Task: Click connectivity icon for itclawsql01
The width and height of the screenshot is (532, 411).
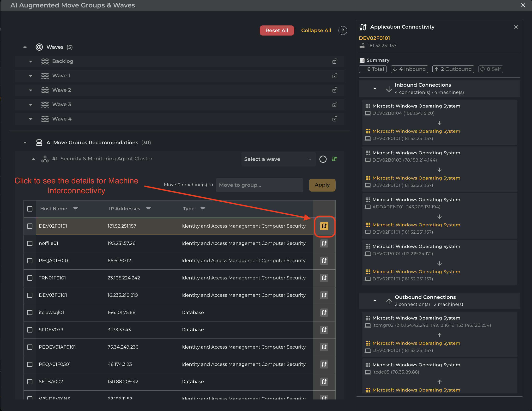Action: [324, 312]
